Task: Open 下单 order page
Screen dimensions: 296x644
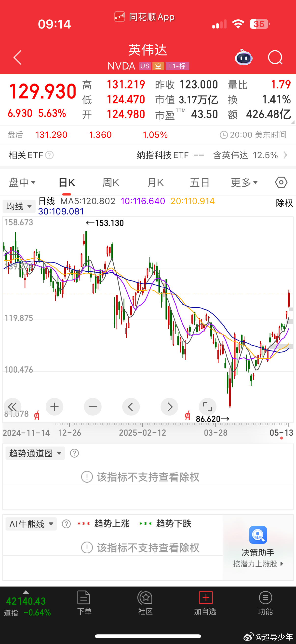Action: [x=84, y=603]
